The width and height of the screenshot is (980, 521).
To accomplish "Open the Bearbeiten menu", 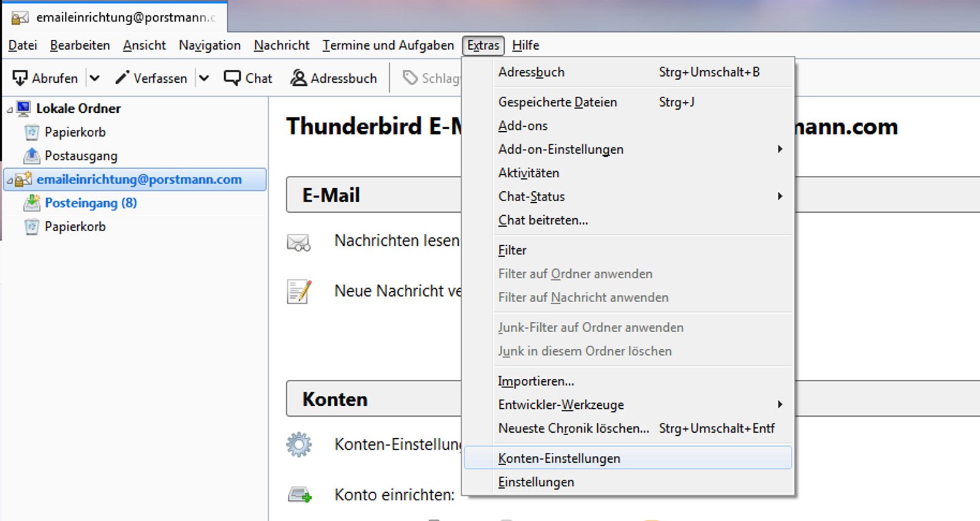I will (x=80, y=45).
